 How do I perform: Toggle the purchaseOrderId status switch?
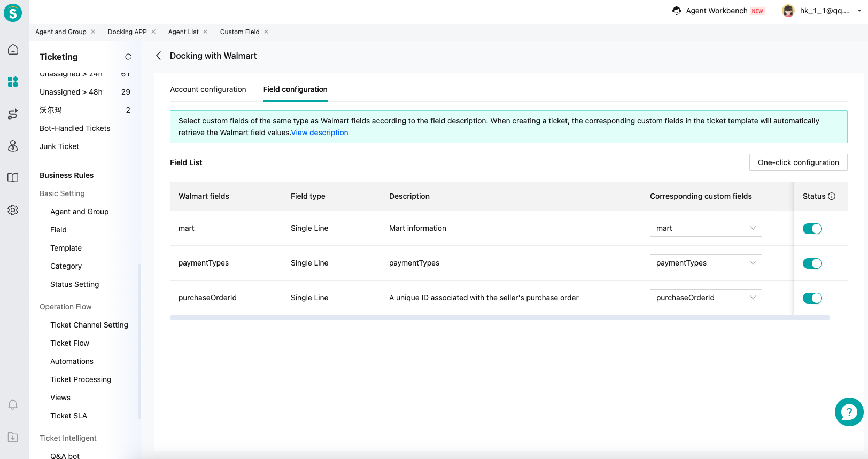coord(812,298)
